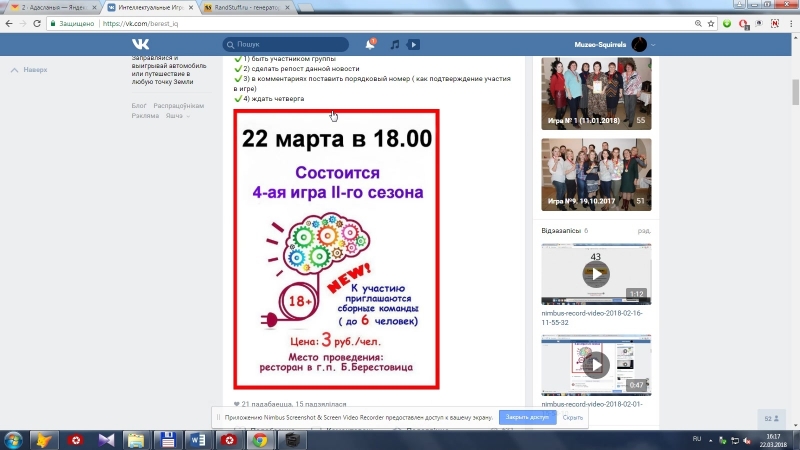Click the Закрыть доступ button
This screenshot has width=800, height=450.
[527, 417]
